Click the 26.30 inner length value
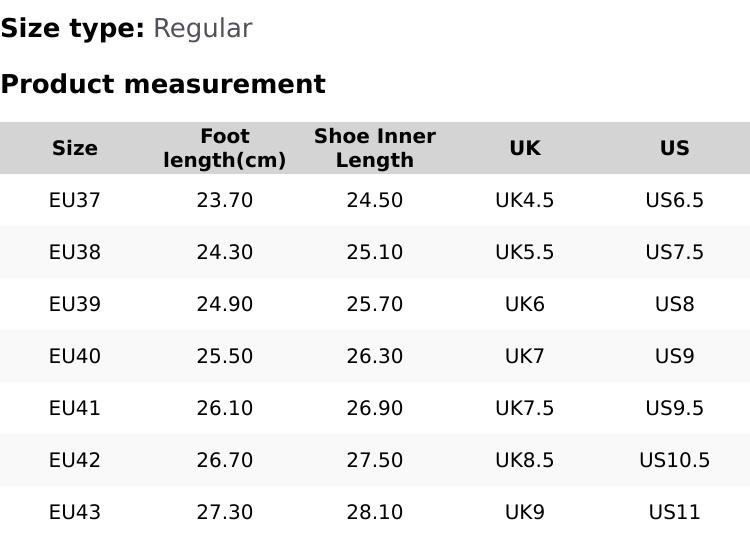Image resolution: width=750 pixels, height=538 pixels. [375, 356]
